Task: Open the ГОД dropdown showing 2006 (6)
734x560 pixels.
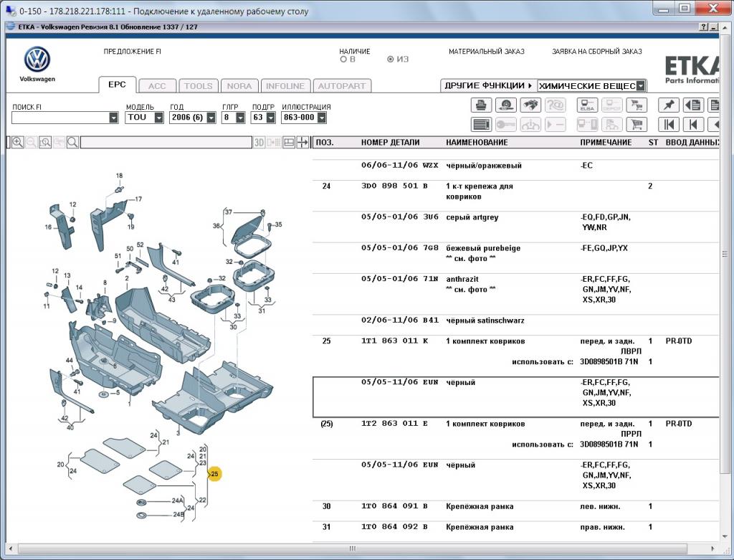Action: coord(211,118)
